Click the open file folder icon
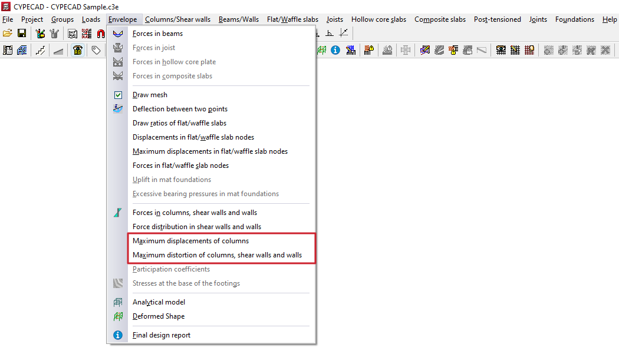The image size is (619, 364). pyautogui.click(x=8, y=34)
